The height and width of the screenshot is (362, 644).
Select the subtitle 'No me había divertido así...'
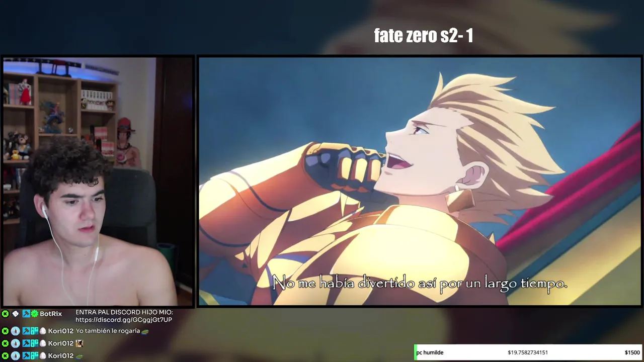[420, 284]
